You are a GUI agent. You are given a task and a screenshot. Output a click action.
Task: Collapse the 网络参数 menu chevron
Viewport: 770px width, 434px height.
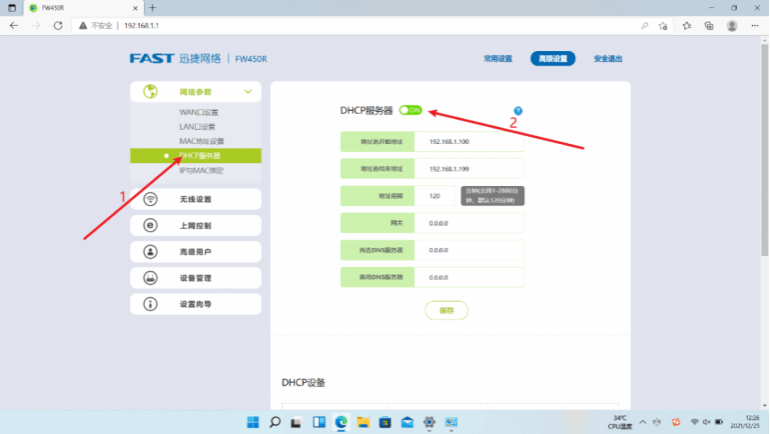tap(247, 92)
